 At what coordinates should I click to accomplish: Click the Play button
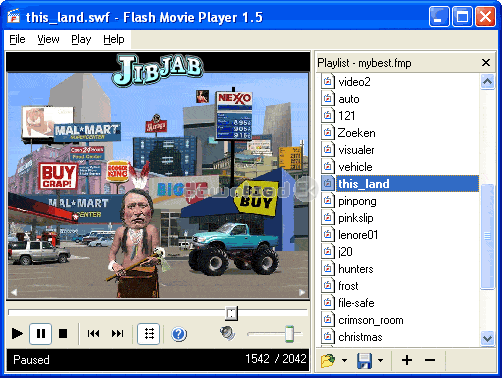[x=17, y=333]
